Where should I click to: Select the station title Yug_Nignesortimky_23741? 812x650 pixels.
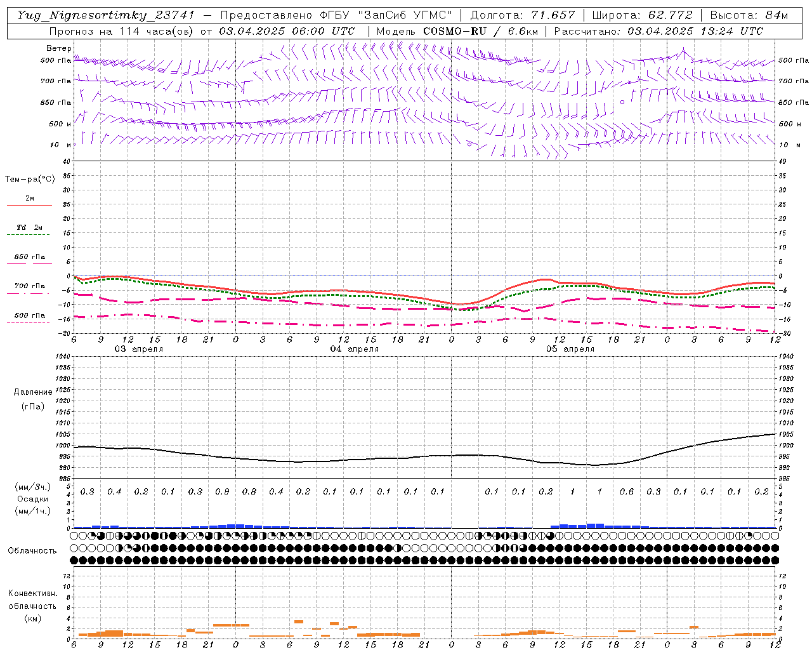106,15
